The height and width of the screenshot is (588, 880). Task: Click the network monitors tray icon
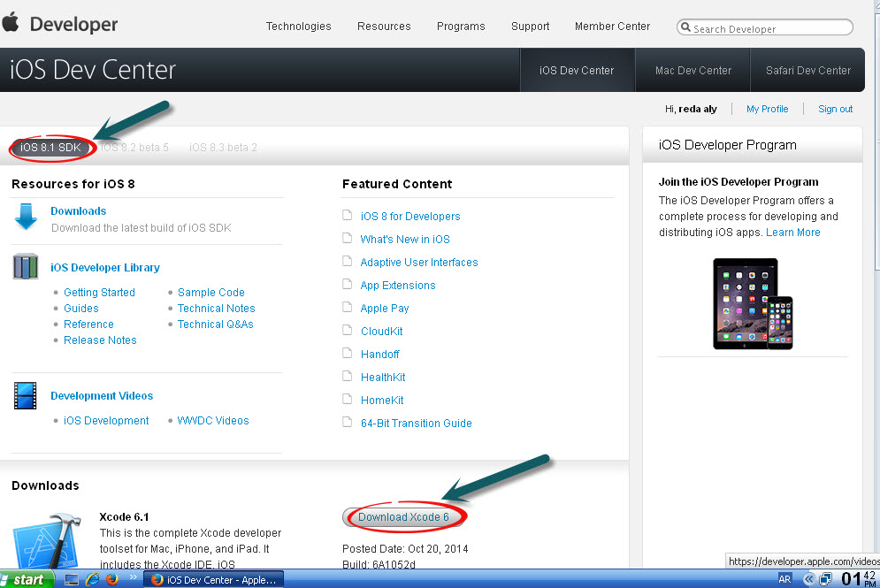click(x=825, y=579)
